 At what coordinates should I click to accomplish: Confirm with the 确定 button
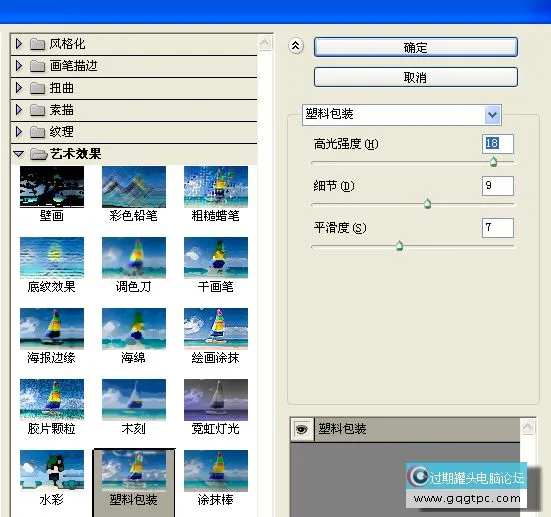[416, 47]
